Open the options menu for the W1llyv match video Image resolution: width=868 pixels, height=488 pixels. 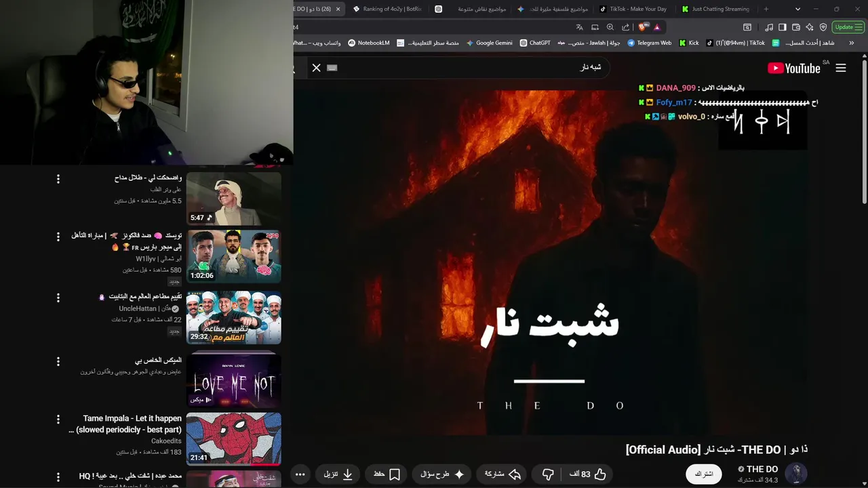click(x=58, y=237)
